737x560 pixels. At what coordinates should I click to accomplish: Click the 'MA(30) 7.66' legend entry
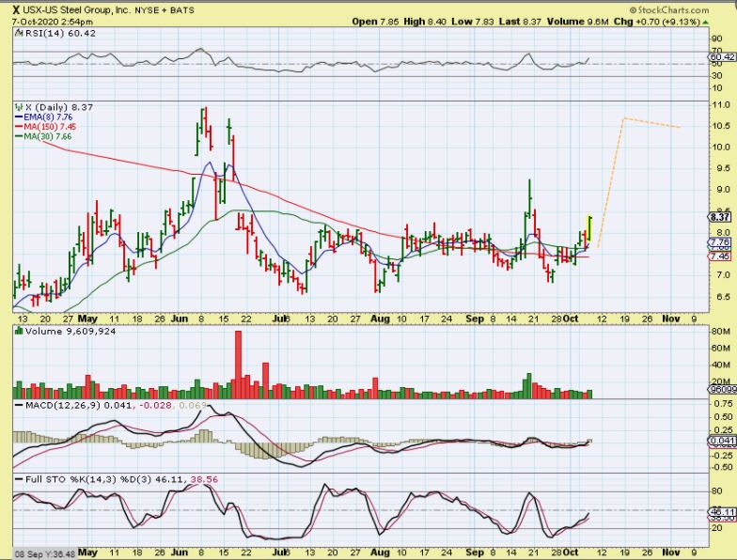tap(43, 137)
